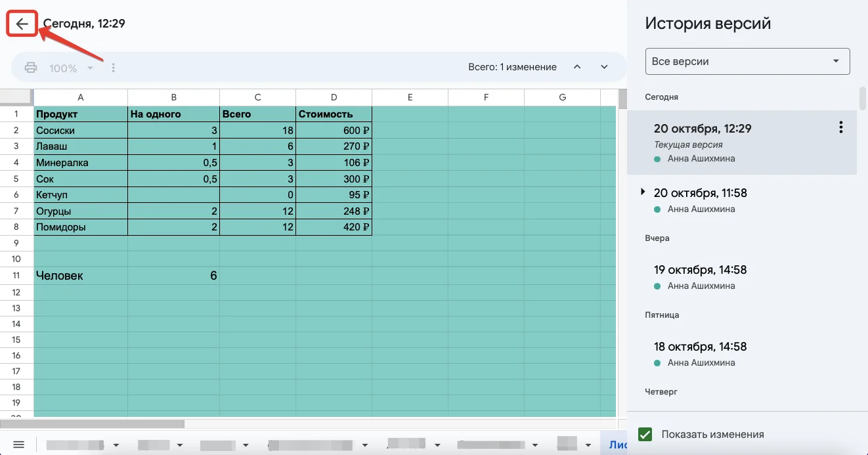The height and width of the screenshot is (455, 868).
Task: Open the Все версии filter dropdown
Action: point(747,62)
